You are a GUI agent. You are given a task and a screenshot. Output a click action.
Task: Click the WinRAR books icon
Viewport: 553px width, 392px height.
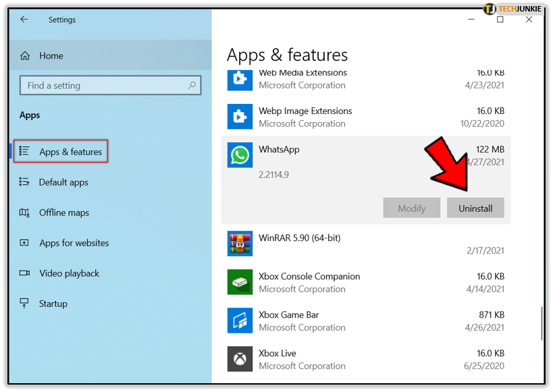pos(240,244)
